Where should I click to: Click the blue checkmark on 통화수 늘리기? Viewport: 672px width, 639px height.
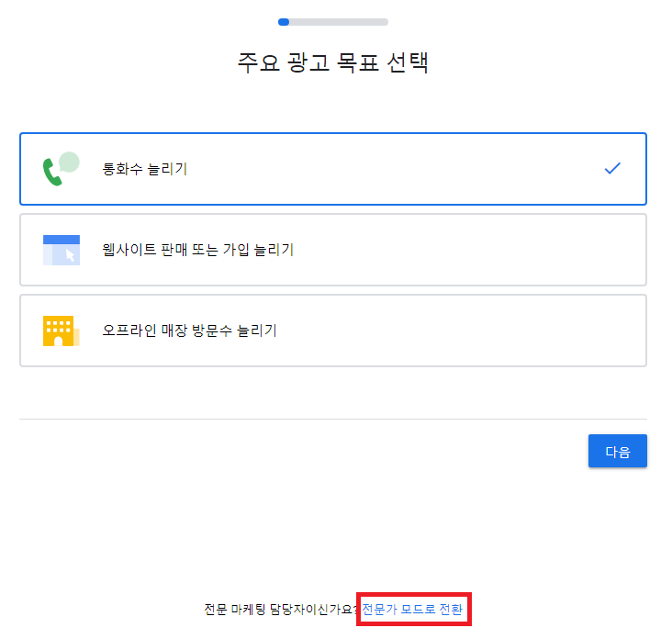[x=612, y=168]
